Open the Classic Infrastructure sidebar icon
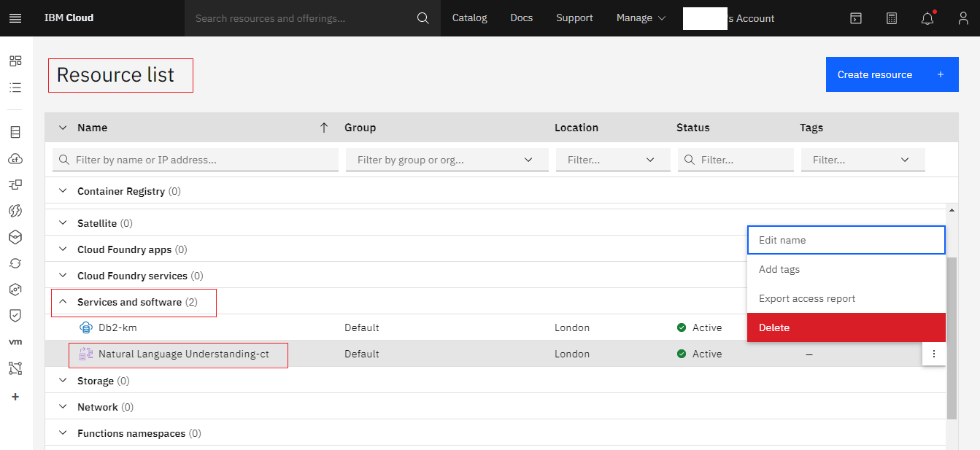This screenshot has height=450, width=980. (x=15, y=132)
